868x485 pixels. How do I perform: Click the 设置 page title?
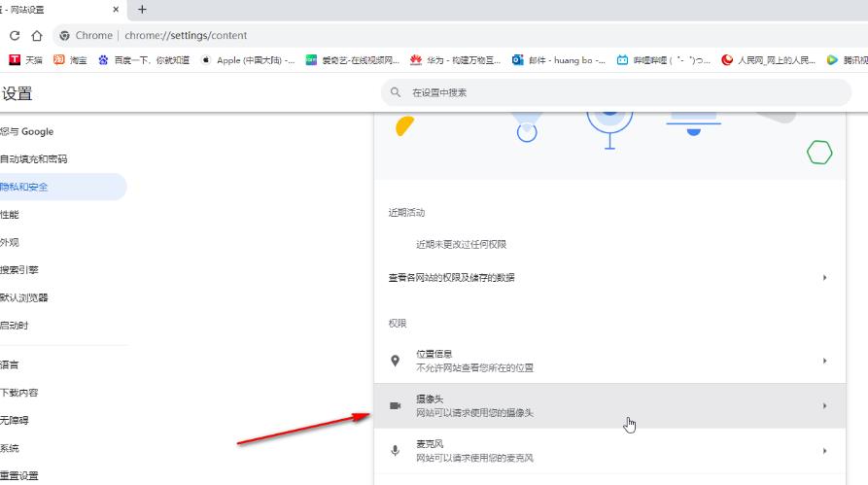pos(17,93)
